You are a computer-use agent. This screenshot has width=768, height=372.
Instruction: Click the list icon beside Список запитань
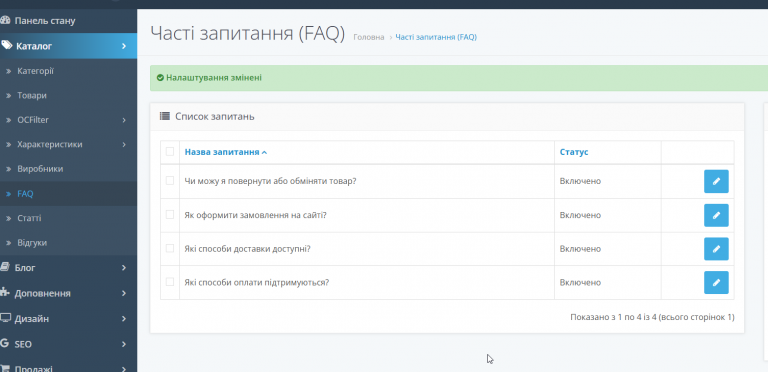(165, 116)
